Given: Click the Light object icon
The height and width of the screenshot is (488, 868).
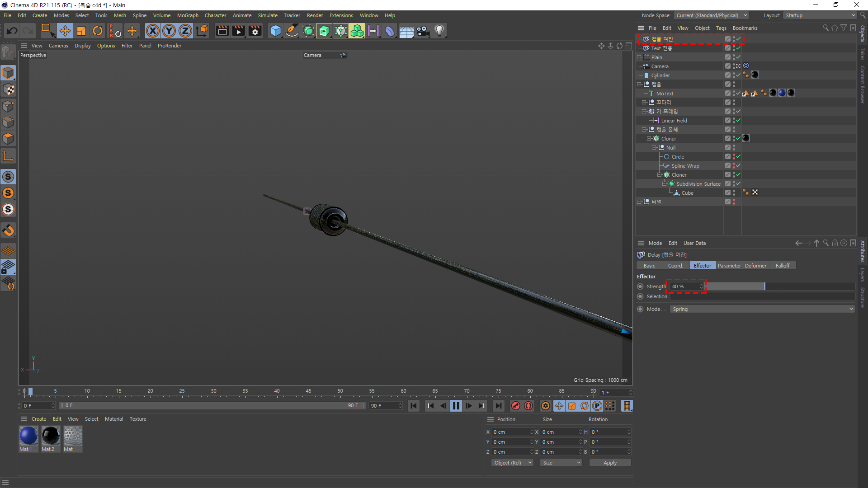Looking at the screenshot, I should click(439, 31).
